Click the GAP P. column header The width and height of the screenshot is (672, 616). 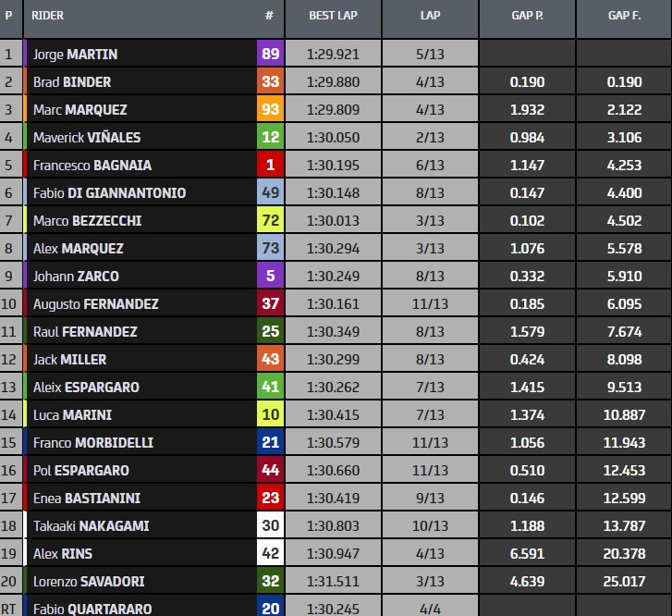527,16
